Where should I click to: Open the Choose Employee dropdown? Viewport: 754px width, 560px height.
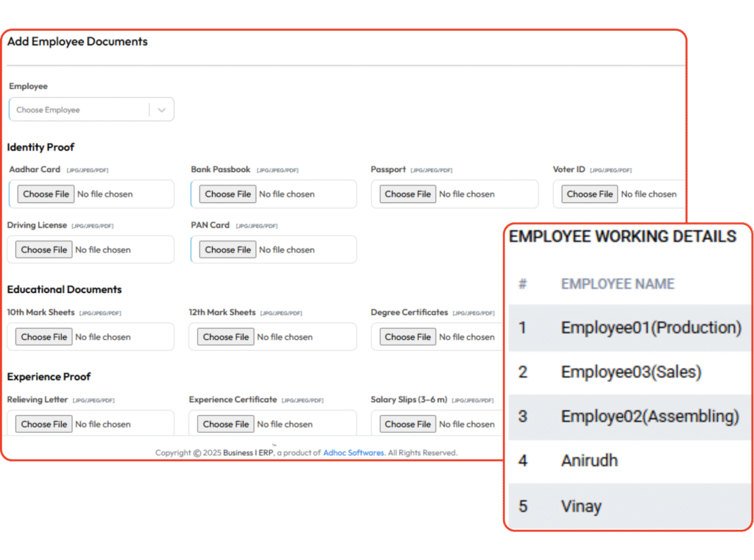(x=80, y=110)
